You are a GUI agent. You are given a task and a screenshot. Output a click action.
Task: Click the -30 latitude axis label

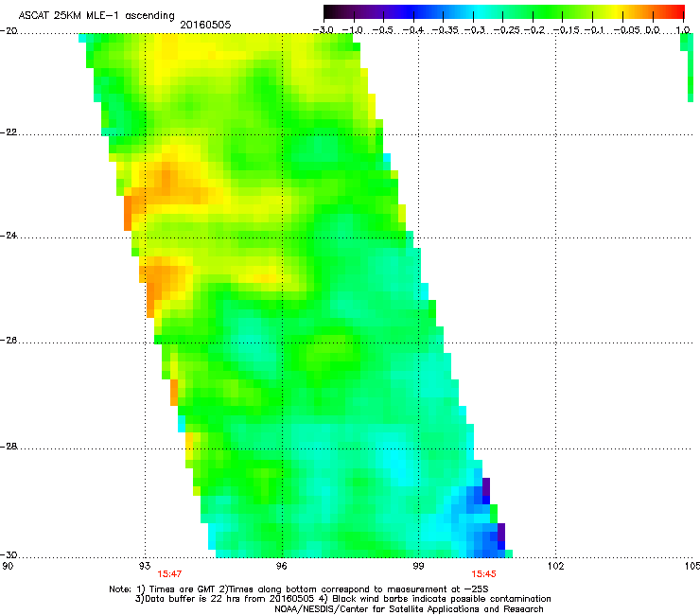point(9,554)
